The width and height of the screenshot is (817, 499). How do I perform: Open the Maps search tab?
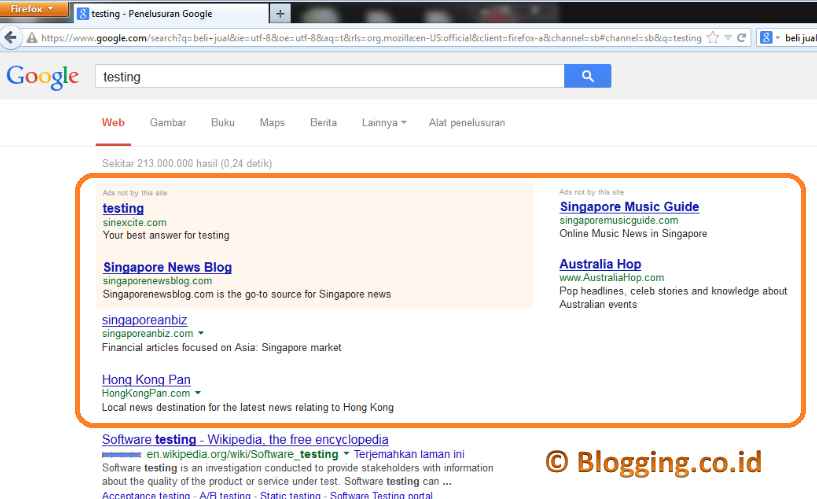pos(272,123)
